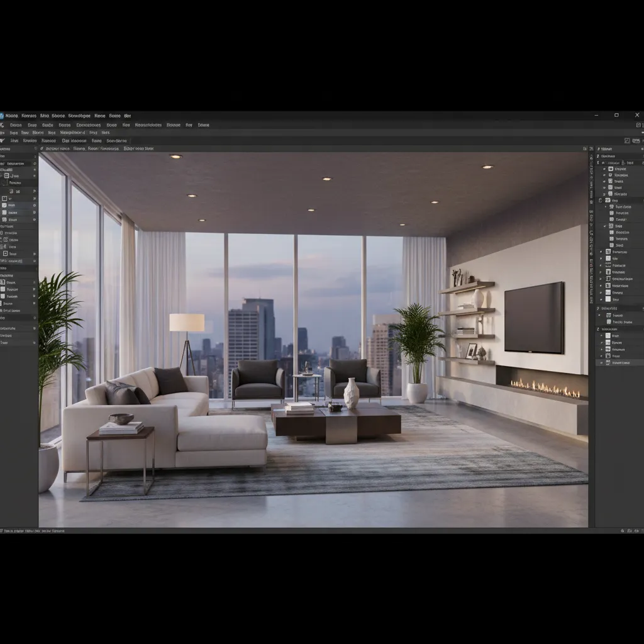
Task: Click the light object icon in the outliner
Action: 611,175
